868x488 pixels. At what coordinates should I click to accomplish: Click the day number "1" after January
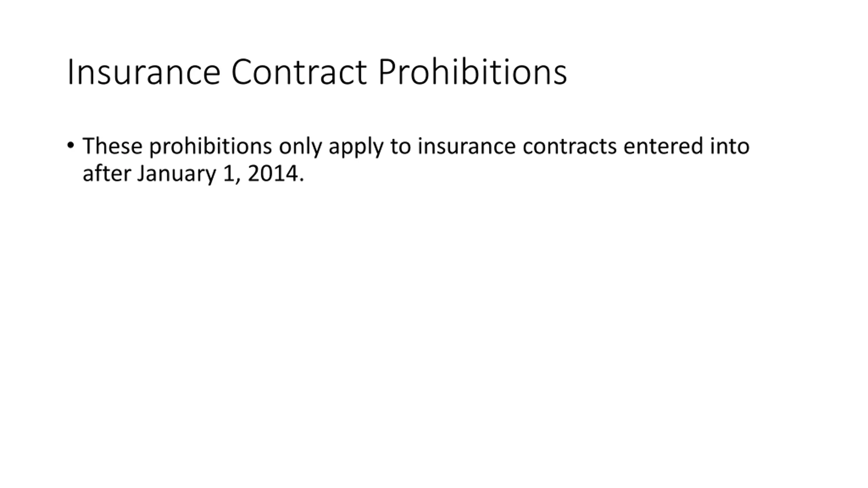point(228,174)
